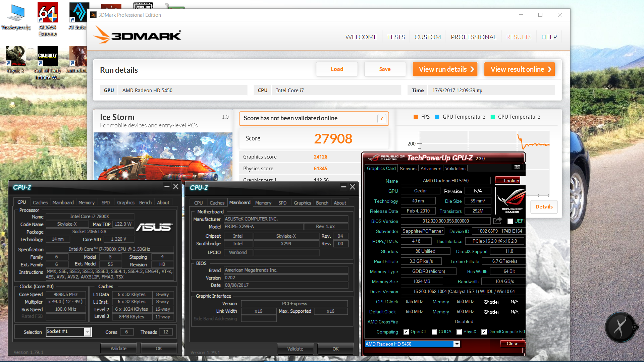Click the round X widget on desktop

[621, 326]
